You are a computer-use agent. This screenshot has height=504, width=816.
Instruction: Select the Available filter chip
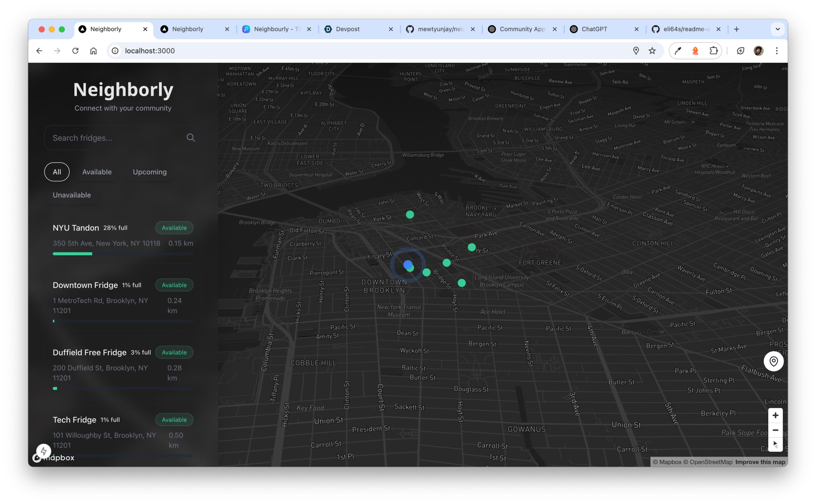point(97,172)
